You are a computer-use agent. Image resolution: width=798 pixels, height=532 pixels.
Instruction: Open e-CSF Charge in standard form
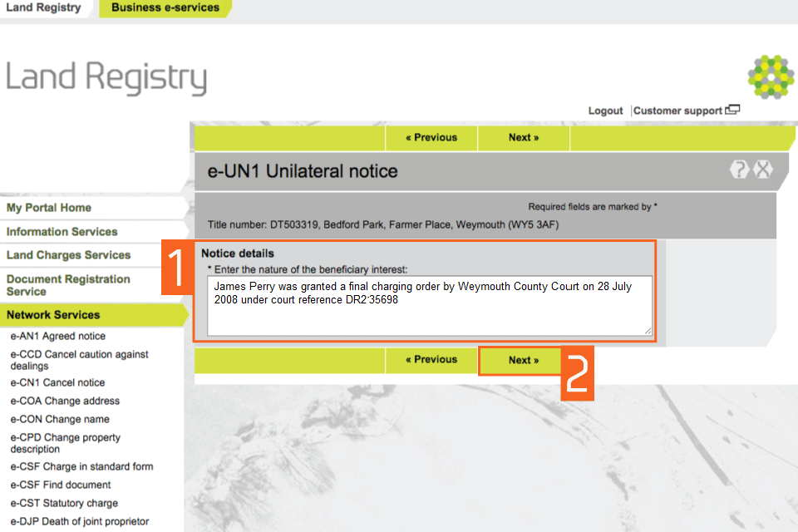point(82,466)
